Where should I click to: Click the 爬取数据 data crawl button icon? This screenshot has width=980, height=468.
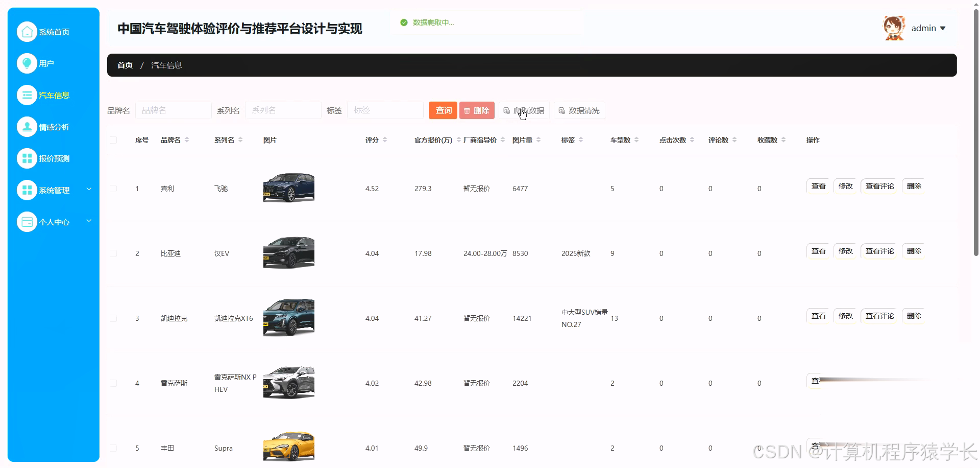(507, 110)
